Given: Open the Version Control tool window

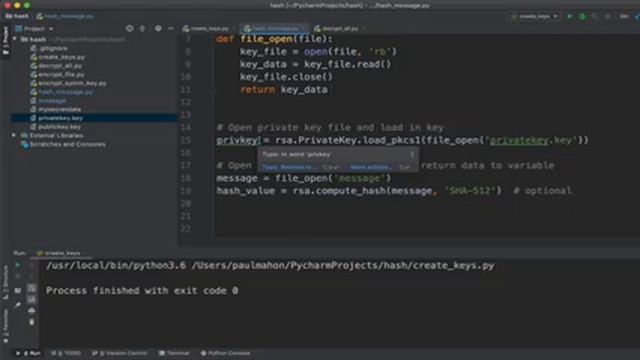Looking at the screenshot, I should tap(120, 353).
